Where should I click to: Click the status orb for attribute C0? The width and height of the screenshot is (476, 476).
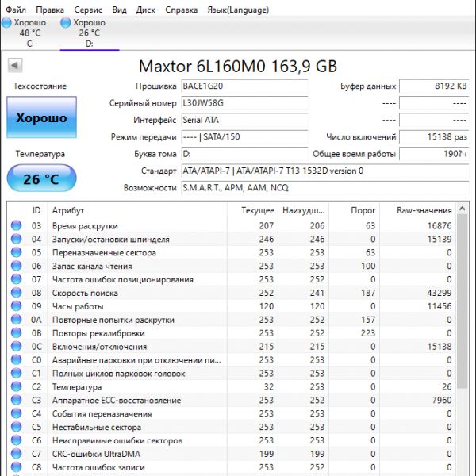click(x=17, y=359)
